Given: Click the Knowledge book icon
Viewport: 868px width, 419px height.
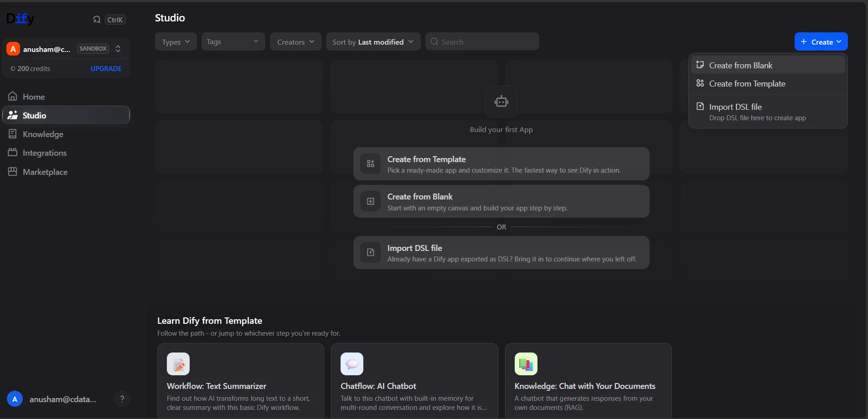Looking at the screenshot, I should click(x=13, y=134).
